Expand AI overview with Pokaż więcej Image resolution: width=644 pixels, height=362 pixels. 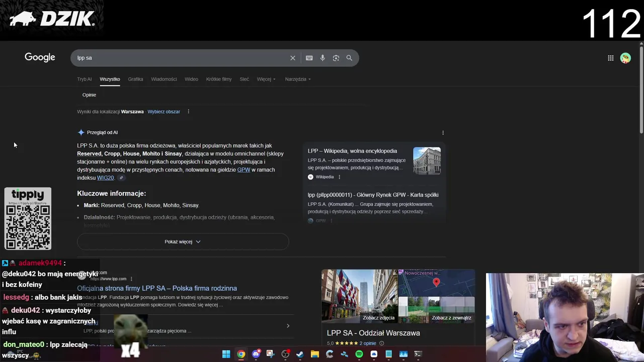click(x=183, y=242)
